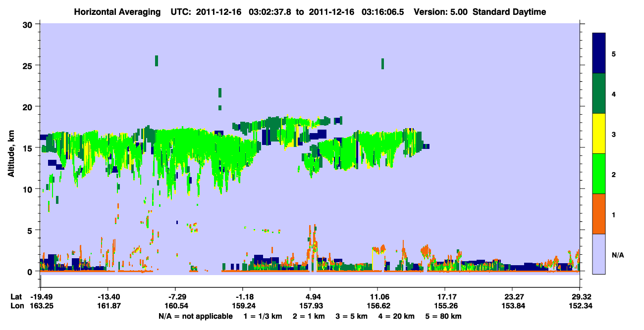The width and height of the screenshot is (644, 330).
Task: Click longitude value 155.26
Action: coord(445,306)
